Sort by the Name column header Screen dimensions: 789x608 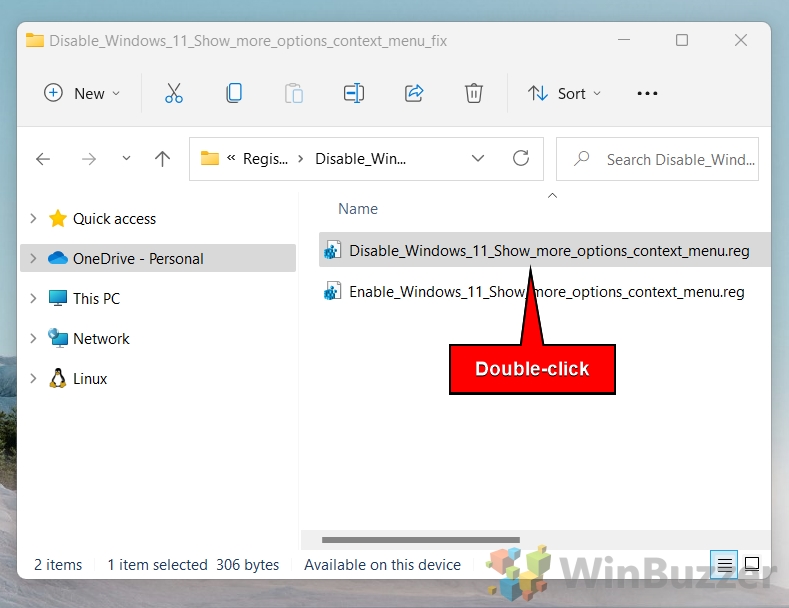click(357, 209)
